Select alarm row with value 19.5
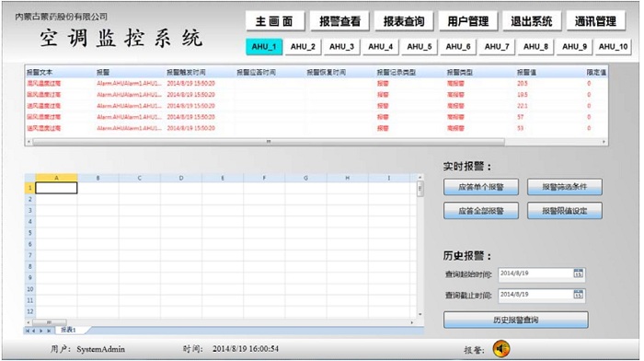This screenshot has width=644, height=361. (x=316, y=95)
